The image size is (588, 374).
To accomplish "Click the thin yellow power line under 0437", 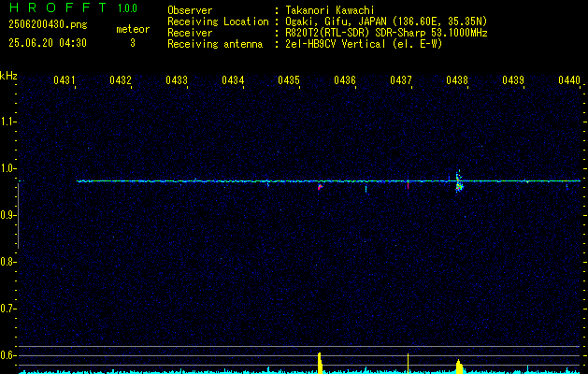I will 408,364.
